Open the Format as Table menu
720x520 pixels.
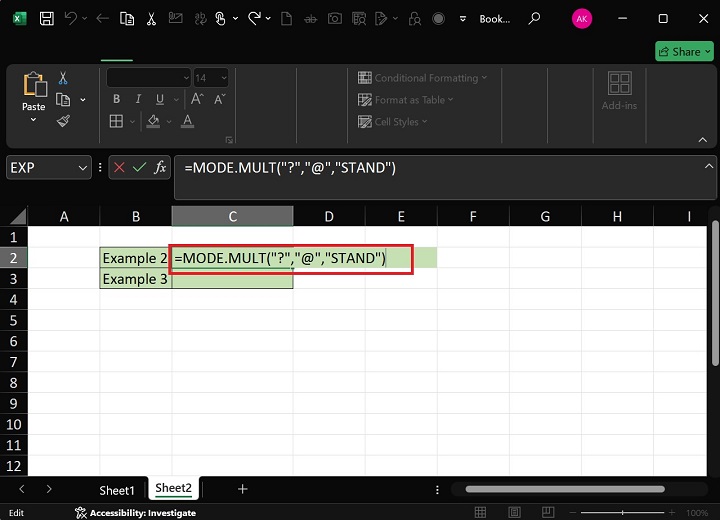[x=405, y=100]
